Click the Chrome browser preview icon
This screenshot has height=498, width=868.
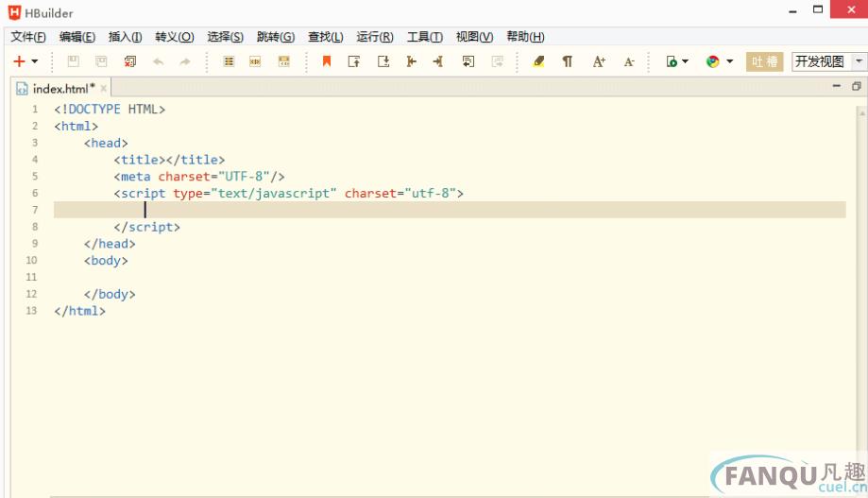(712, 61)
